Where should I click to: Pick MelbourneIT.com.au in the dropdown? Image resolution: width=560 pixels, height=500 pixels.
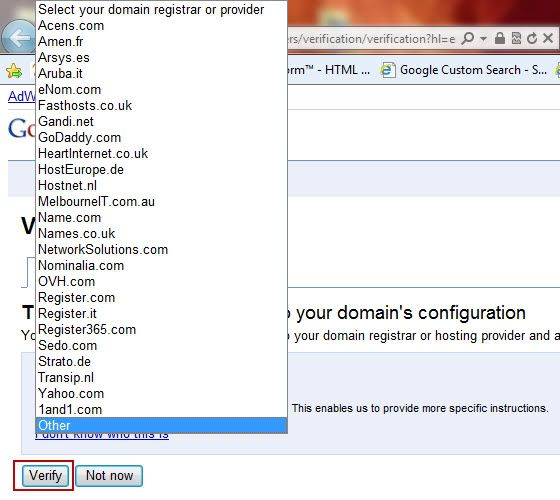(161, 202)
